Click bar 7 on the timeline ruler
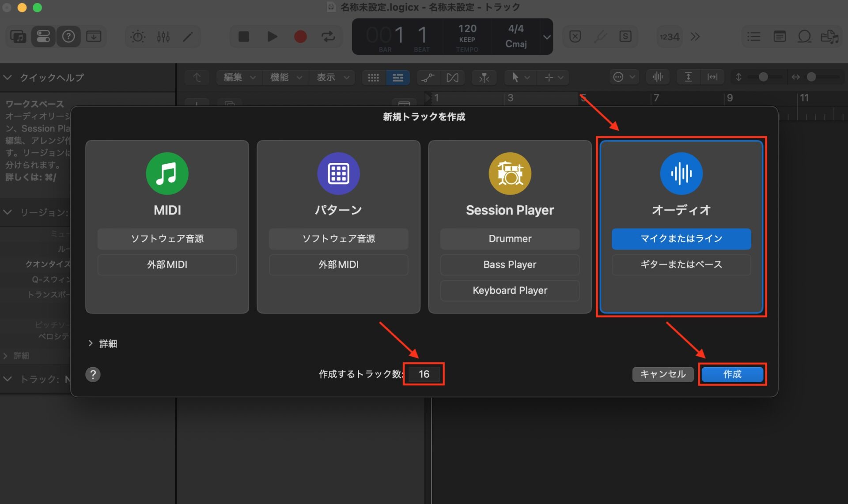Image resolution: width=848 pixels, height=504 pixels. click(x=656, y=98)
